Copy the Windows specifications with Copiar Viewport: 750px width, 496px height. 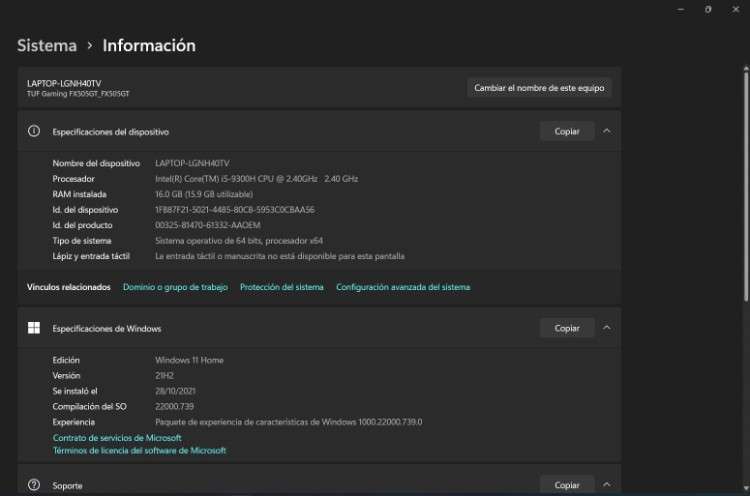[567, 328]
